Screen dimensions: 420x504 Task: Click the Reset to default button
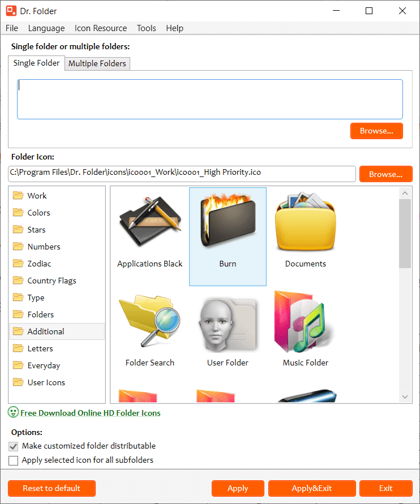[52, 488]
